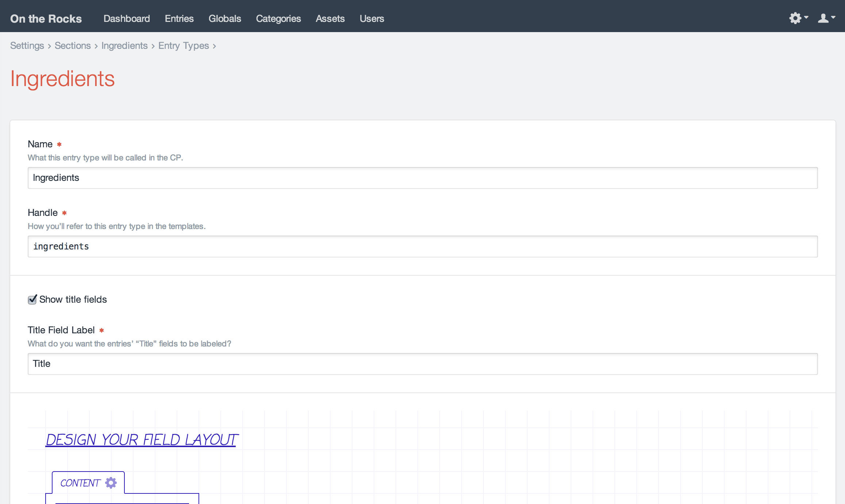Click the Design Your Field Layout heading
The width and height of the screenshot is (845, 504).
pos(142,440)
